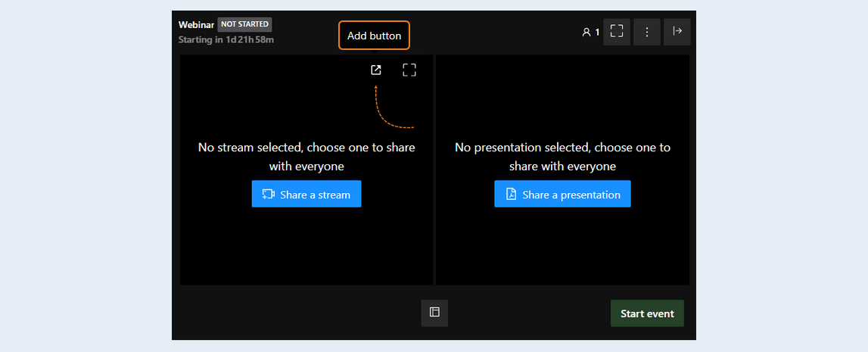Screen dimensions: 868x352
Task: Click the 'No stream selected' message
Action: [306, 157]
